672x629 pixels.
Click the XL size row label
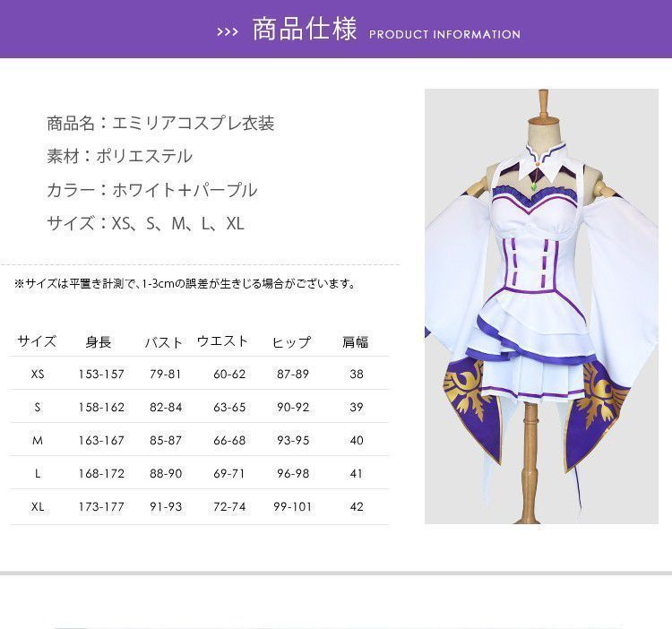[x=38, y=506]
